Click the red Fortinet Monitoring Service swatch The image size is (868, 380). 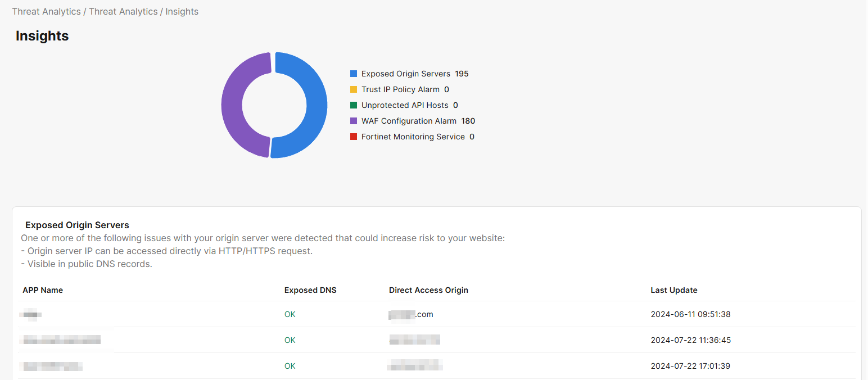pos(354,137)
